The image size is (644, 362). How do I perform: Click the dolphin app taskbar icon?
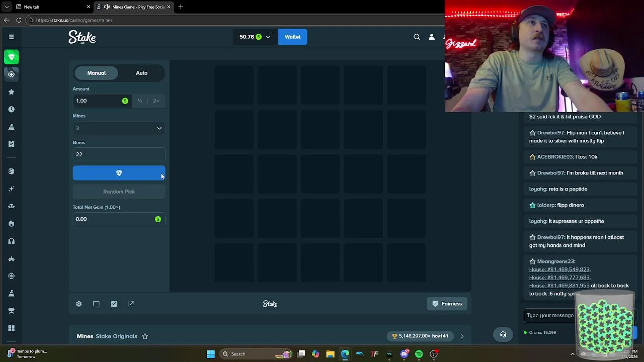[x=360, y=354]
